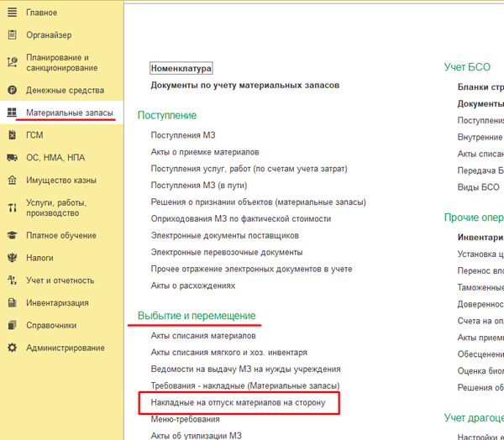The height and width of the screenshot is (440, 504).
Task: Click the Справочники stacked books icon
Action: pos(13,325)
